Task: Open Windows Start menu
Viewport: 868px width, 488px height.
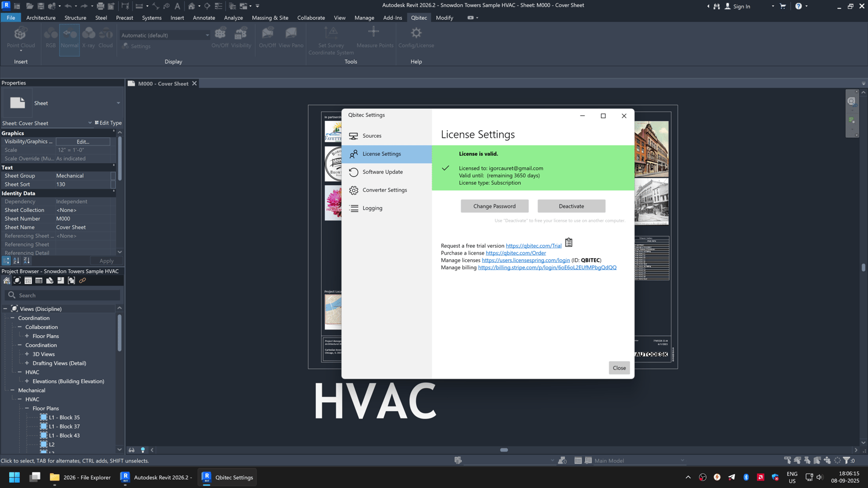Action: 14,478
